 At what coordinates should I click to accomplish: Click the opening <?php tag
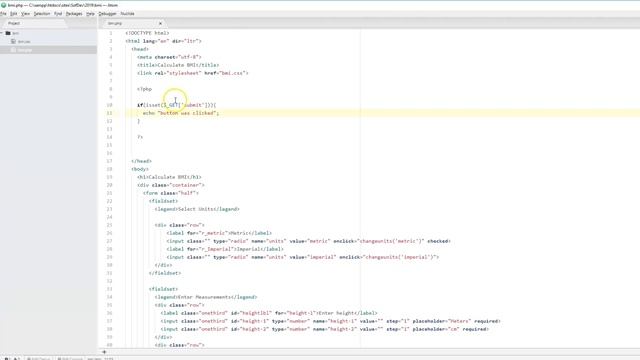pos(144,89)
